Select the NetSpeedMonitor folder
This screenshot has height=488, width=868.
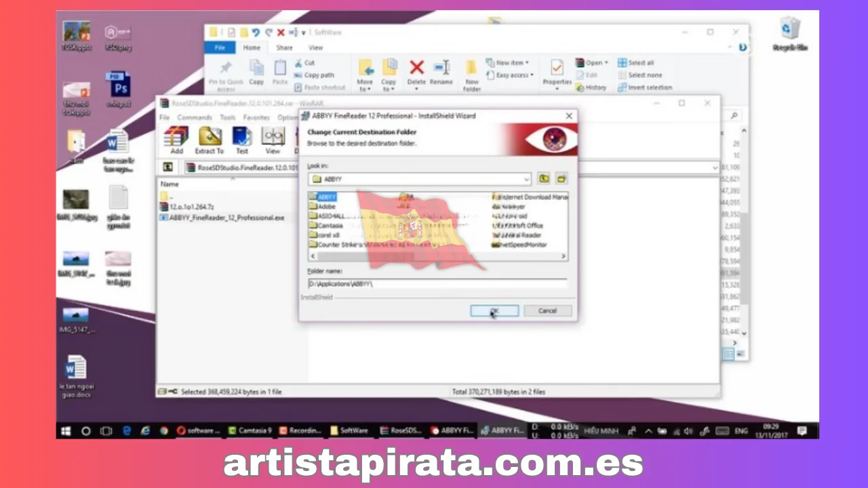519,244
